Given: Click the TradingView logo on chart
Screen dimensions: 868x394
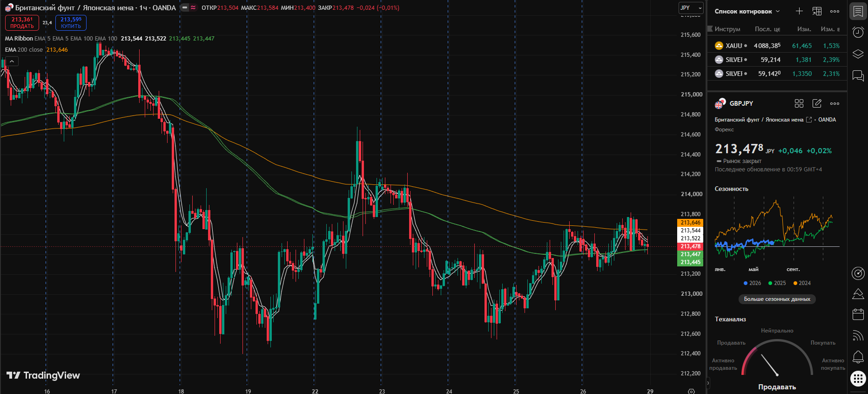Looking at the screenshot, I should click(x=43, y=375).
